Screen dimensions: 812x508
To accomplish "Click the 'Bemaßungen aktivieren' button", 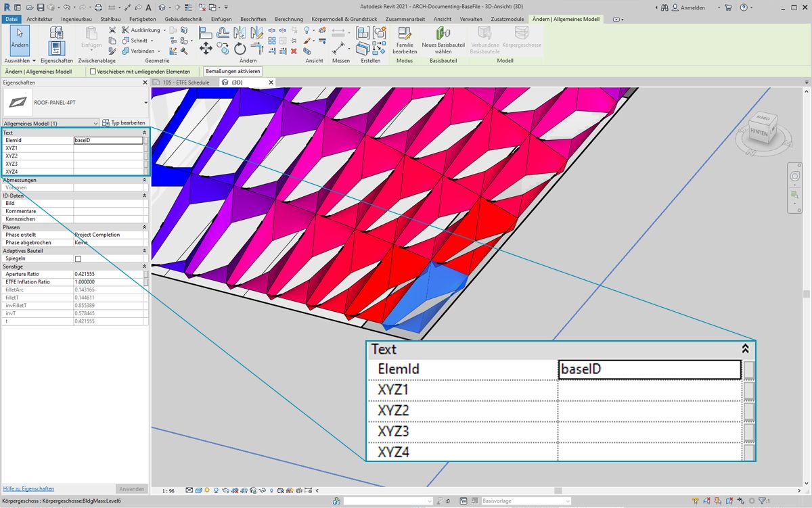I will [233, 71].
